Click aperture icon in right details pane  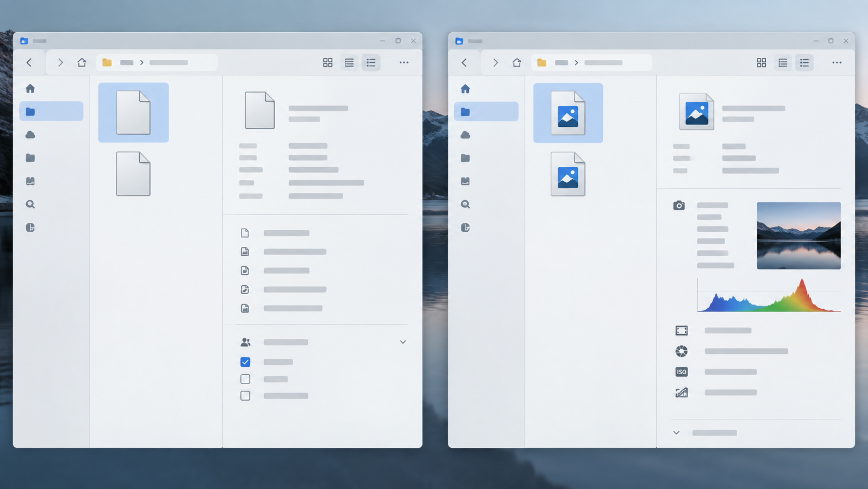[682, 351]
